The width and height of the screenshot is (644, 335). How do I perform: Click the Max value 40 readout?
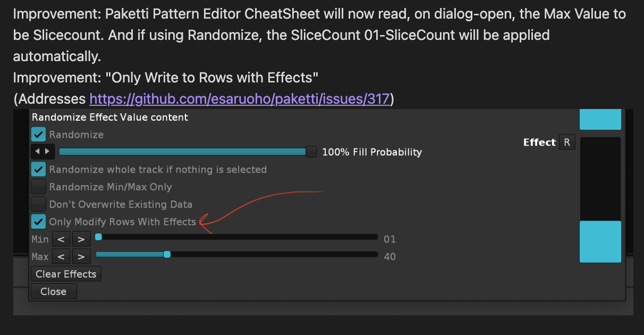click(x=389, y=257)
